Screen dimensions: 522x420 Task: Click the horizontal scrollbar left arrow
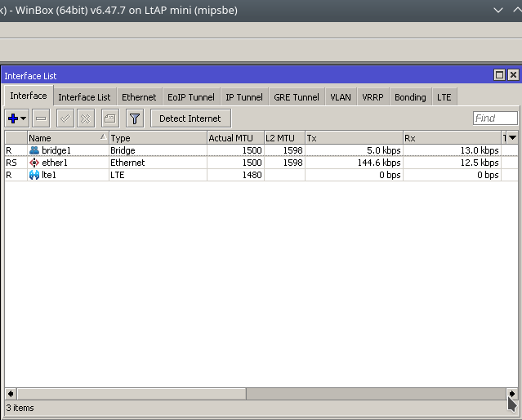[11, 394]
